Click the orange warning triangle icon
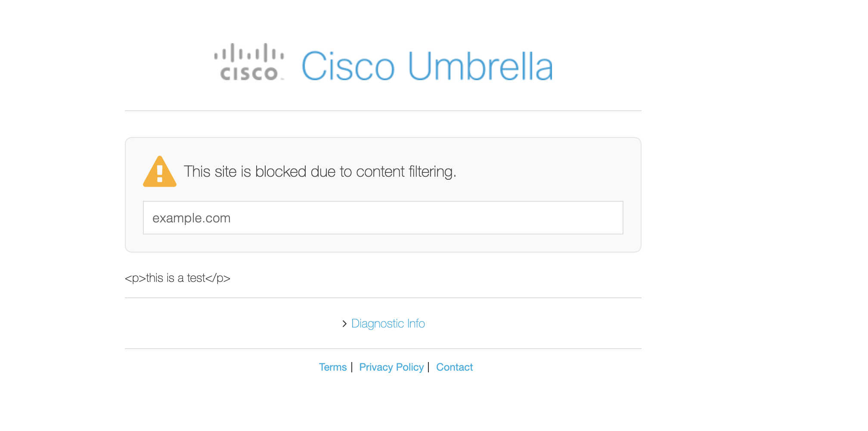 pyautogui.click(x=160, y=172)
